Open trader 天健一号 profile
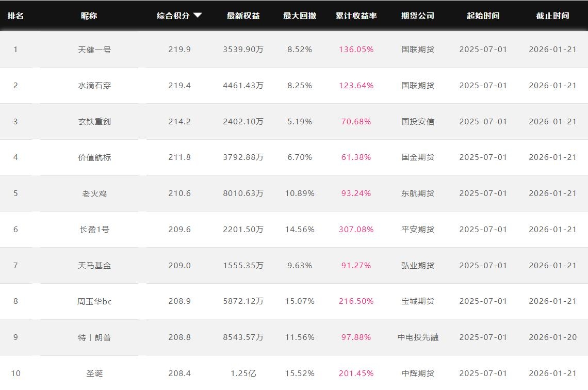 94,50
